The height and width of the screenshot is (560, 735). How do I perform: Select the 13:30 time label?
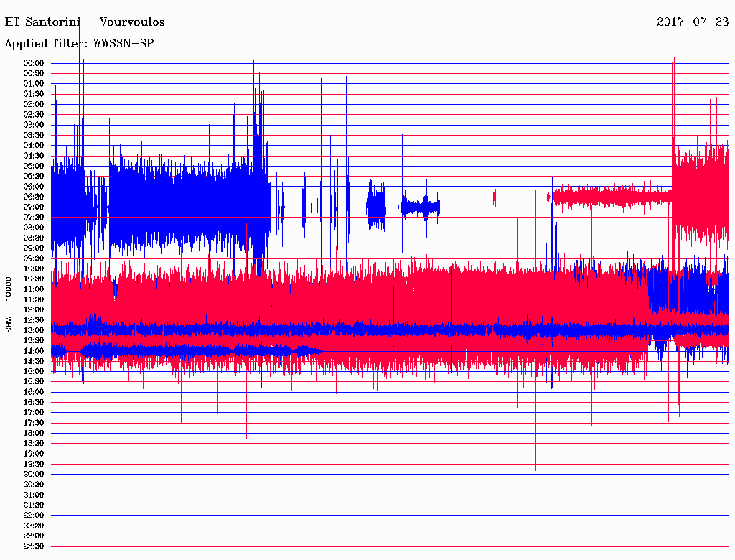coord(34,341)
